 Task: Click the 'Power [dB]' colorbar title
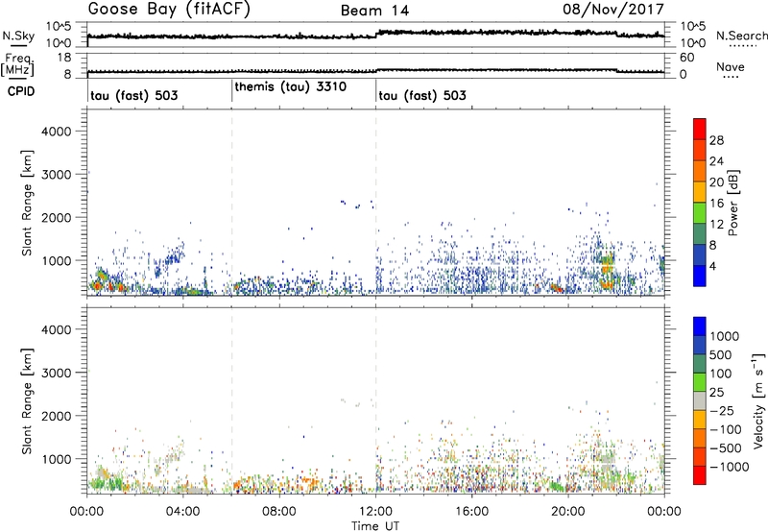click(x=732, y=203)
